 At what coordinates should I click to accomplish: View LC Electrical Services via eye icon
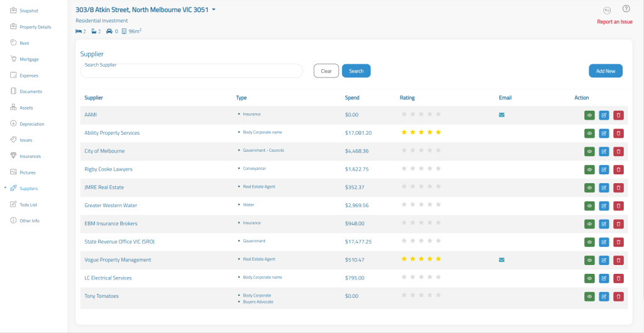tap(589, 278)
